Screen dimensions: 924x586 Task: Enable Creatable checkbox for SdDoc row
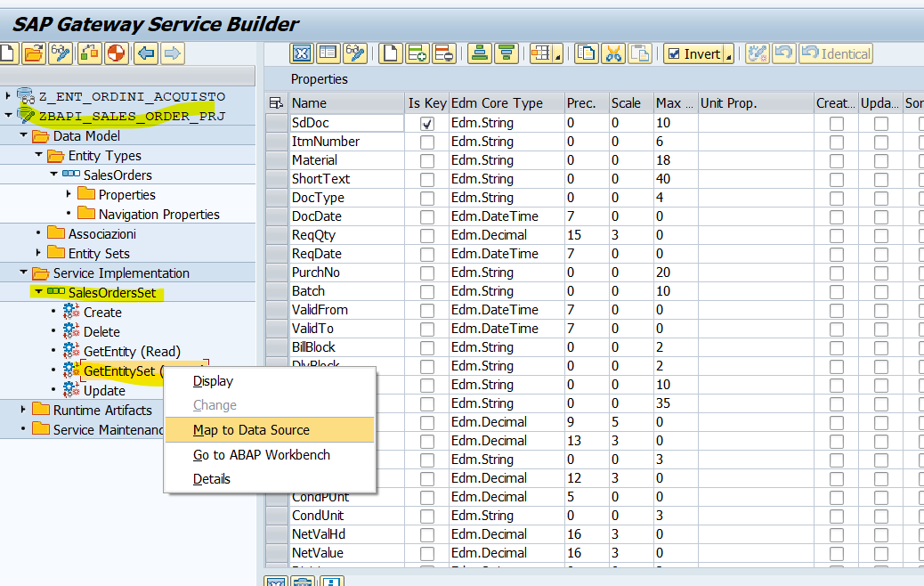[x=836, y=124]
